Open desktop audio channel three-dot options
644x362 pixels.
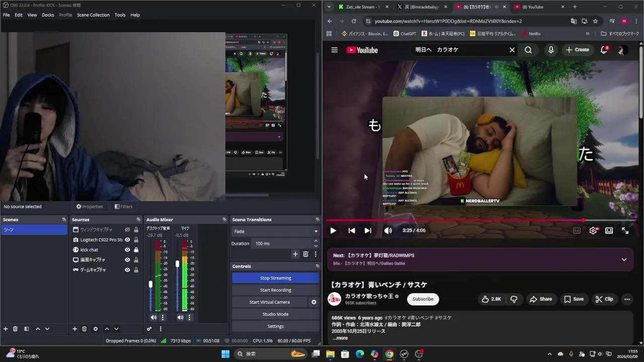(163, 317)
